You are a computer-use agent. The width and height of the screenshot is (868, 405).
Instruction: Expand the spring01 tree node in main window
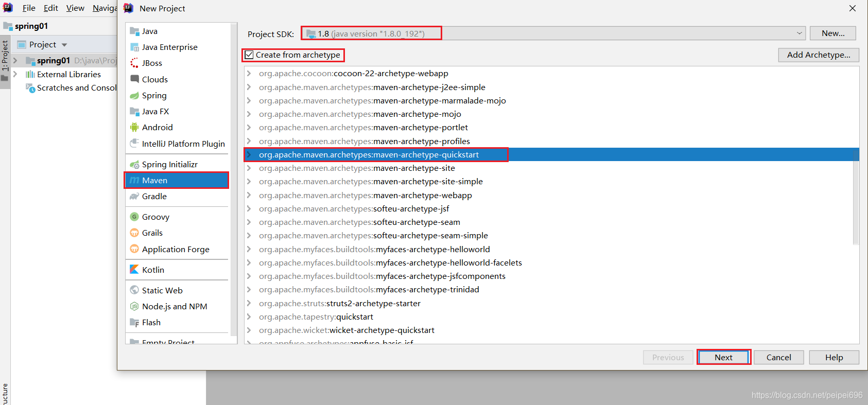[x=15, y=60]
